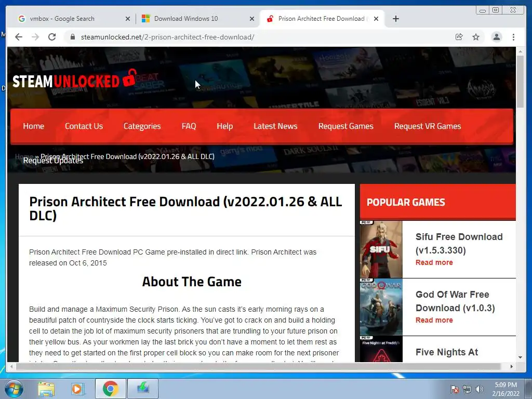Click the POPULAR GAMES sidebar header
Image resolution: width=532 pixels, height=399 pixels.
click(x=406, y=202)
